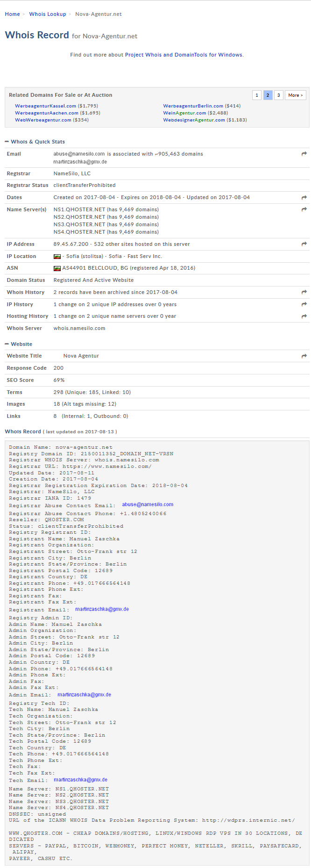The height and width of the screenshot is (868, 311).
Task: Click the arrow icon in IP History row
Action: coord(304,304)
